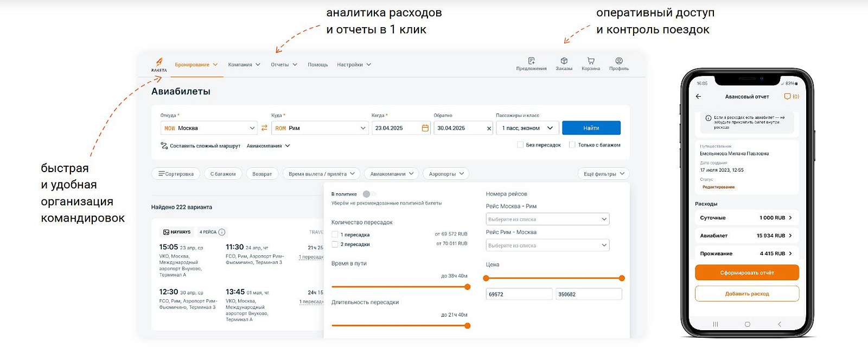This screenshot has height=347, width=868.
Task: Click the Когда date field 23.04.2025
Action: [401, 128]
